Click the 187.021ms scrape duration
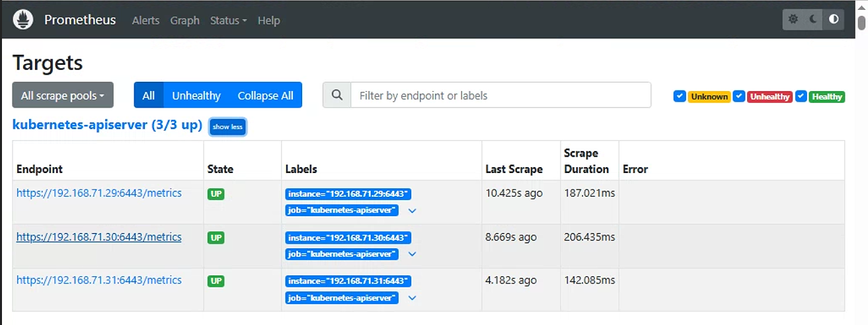Image resolution: width=868 pixels, height=325 pixels. (x=590, y=193)
